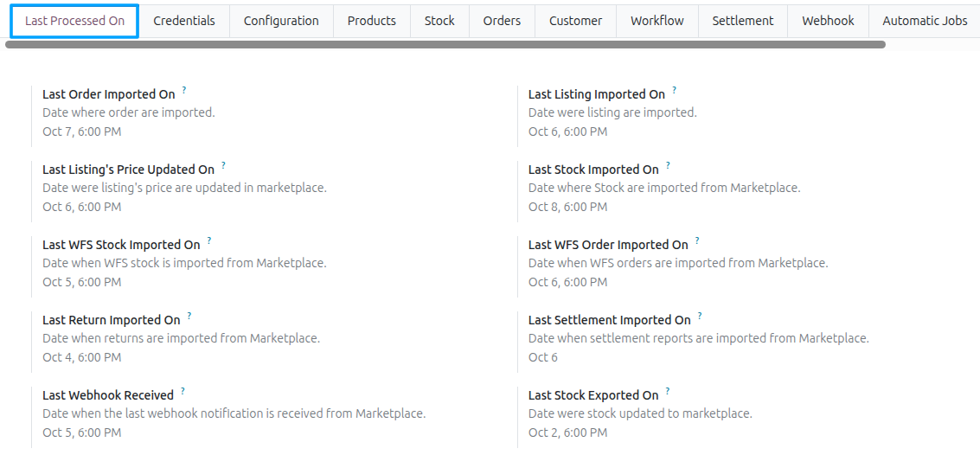The width and height of the screenshot is (980, 474).
Task: Click the horizontal scrollbar under the tabs
Action: pyautogui.click(x=445, y=44)
